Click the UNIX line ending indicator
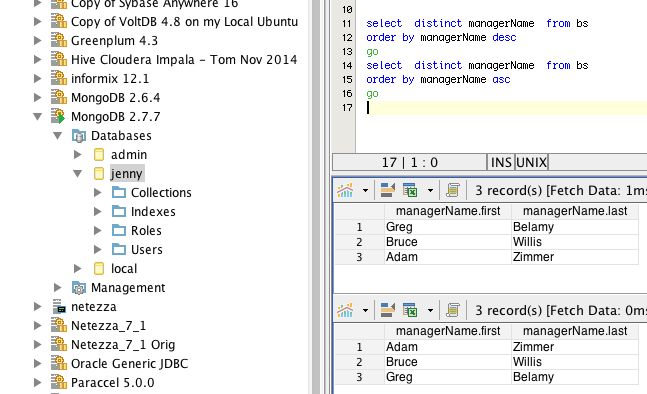Image resolution: width=647 pixels, height=394 pixels. point(531,162)
